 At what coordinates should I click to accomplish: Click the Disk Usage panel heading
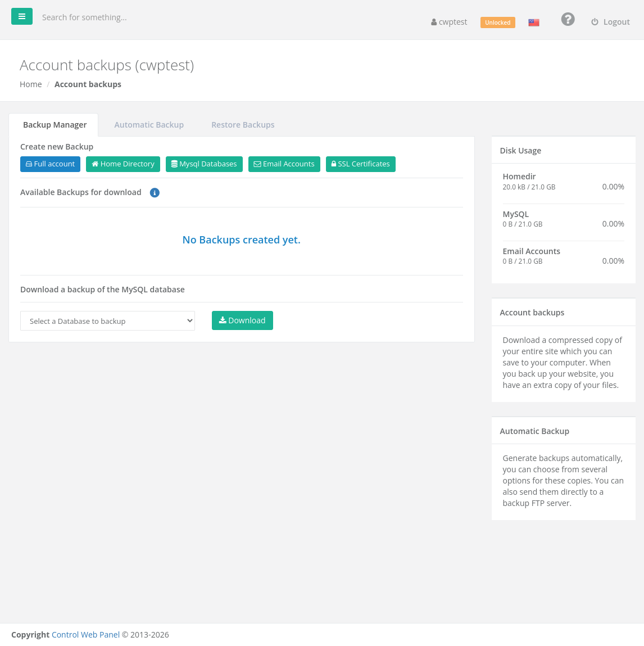point(520,151)
